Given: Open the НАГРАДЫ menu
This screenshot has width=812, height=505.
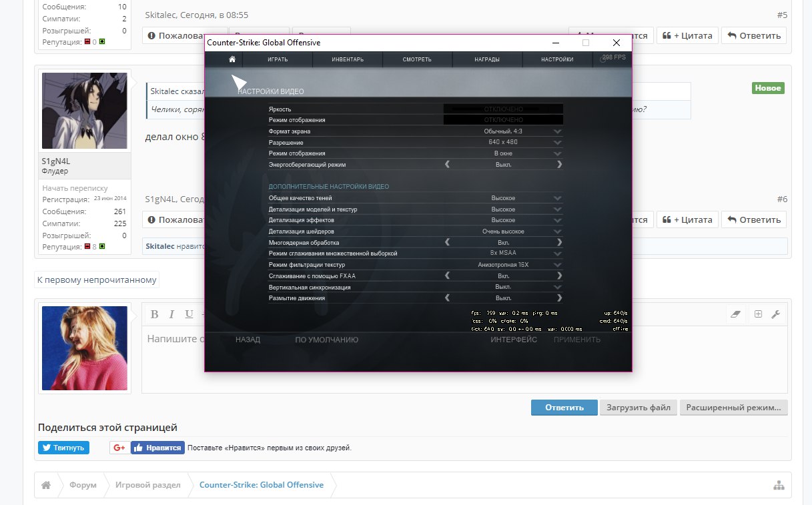Looking at the screenshot, I should point(488,59).
